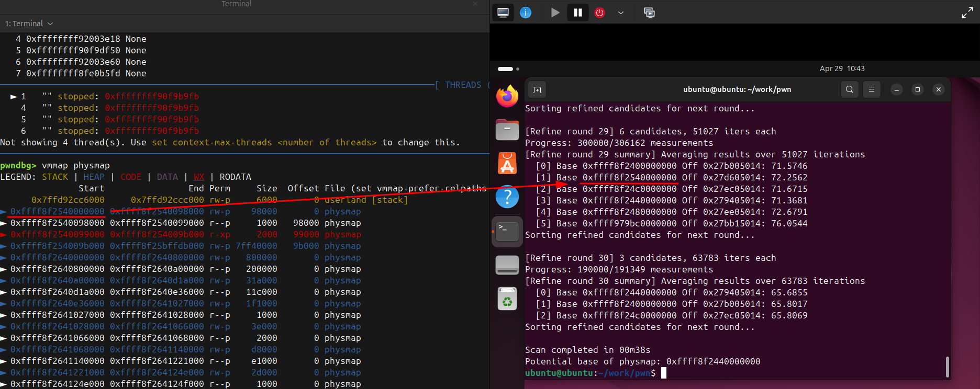This screenshot has height=389, width=980.
Task: Click the terminal search magnifier button
Action: pyautogui.click(x=850, y=89)
